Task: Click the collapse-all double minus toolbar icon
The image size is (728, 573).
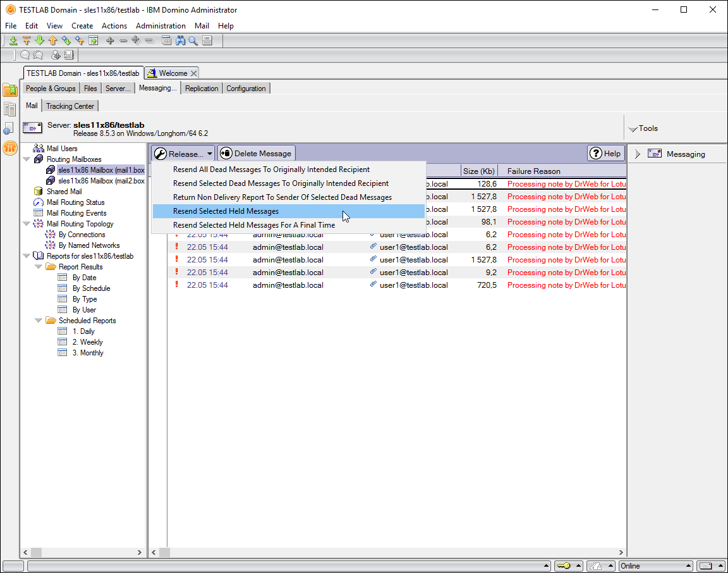Action: (x=150, y=41)
